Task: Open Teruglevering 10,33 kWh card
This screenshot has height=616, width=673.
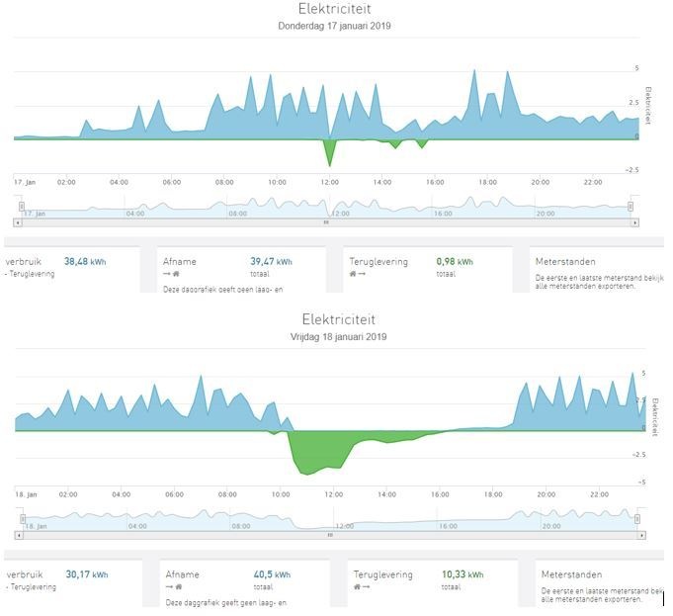Action: [x=433, y=583]
